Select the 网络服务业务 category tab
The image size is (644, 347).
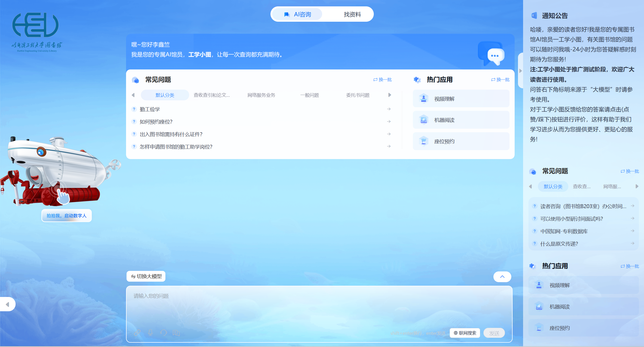261,95
